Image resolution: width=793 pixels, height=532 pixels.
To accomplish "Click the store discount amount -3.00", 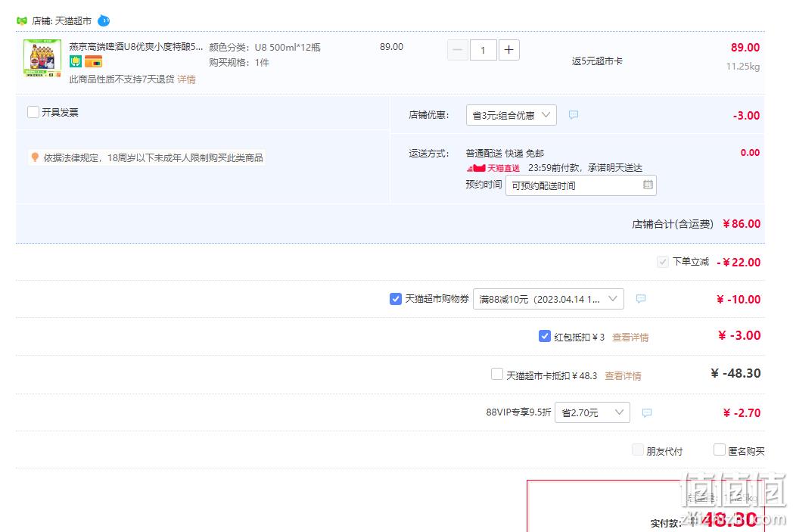I will [746, 115].
